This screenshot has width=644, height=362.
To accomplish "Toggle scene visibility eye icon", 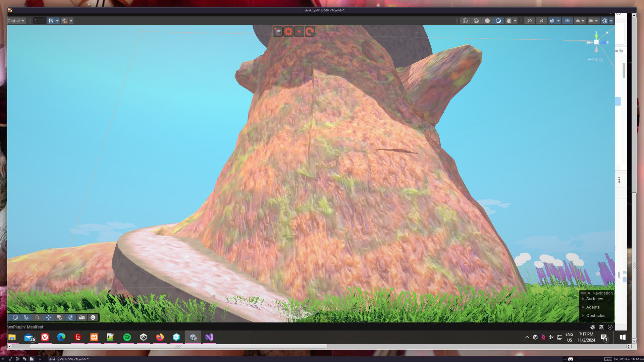I will click(567, 21).
